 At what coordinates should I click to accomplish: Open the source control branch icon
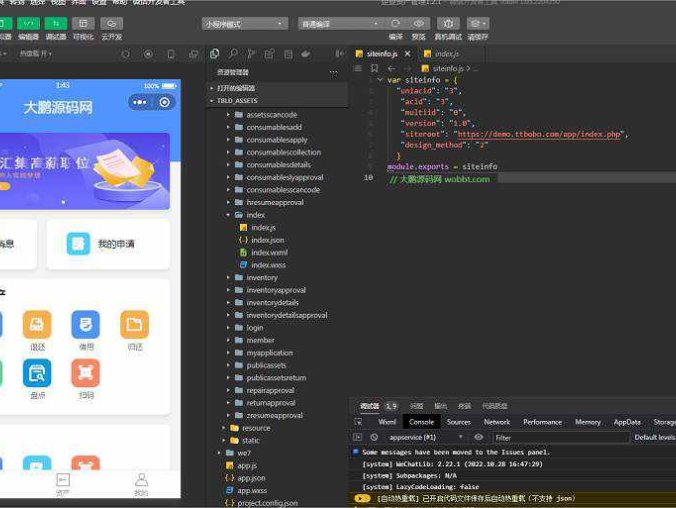(x=251, y=54)
